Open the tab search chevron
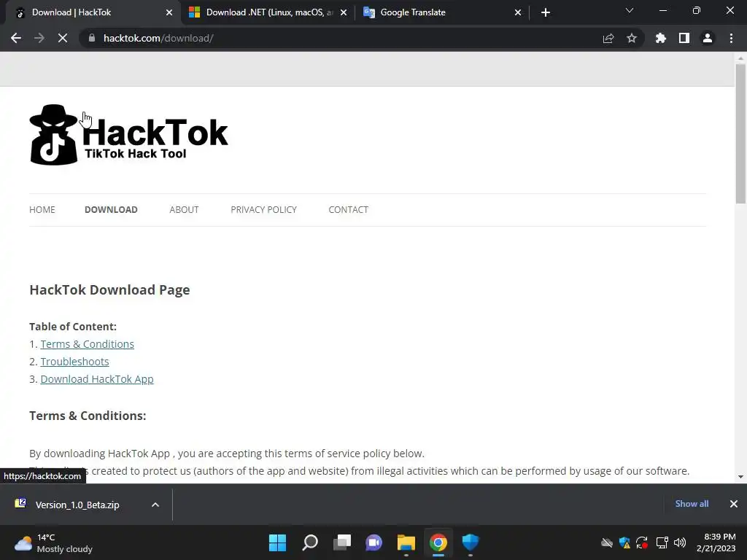The image size is (747, 560). click(x=630, y=10)
